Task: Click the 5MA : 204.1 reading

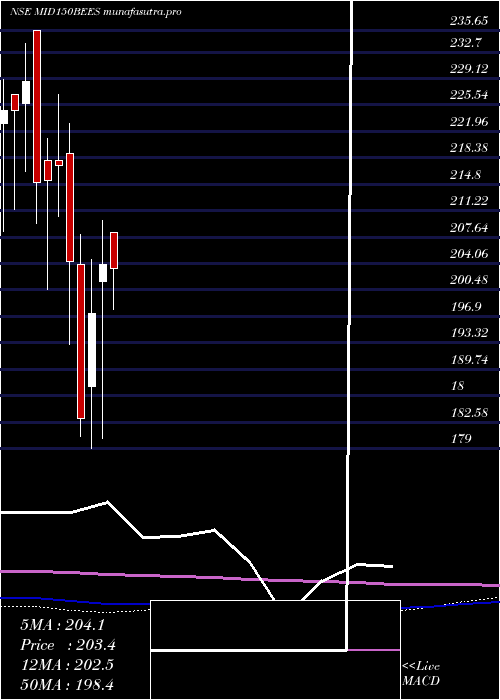Action: pyautogui.click(x=62, y=625)
